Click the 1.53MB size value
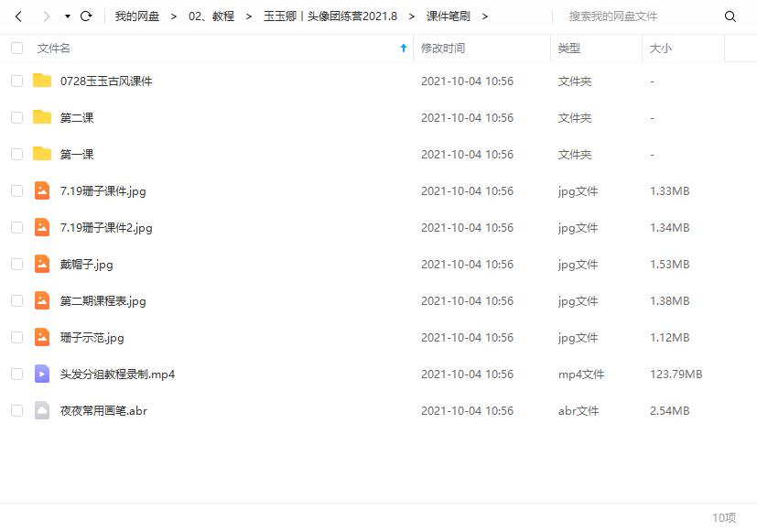Screen dimensions: 757x532 pyautogui.click(x=670, y=264)
